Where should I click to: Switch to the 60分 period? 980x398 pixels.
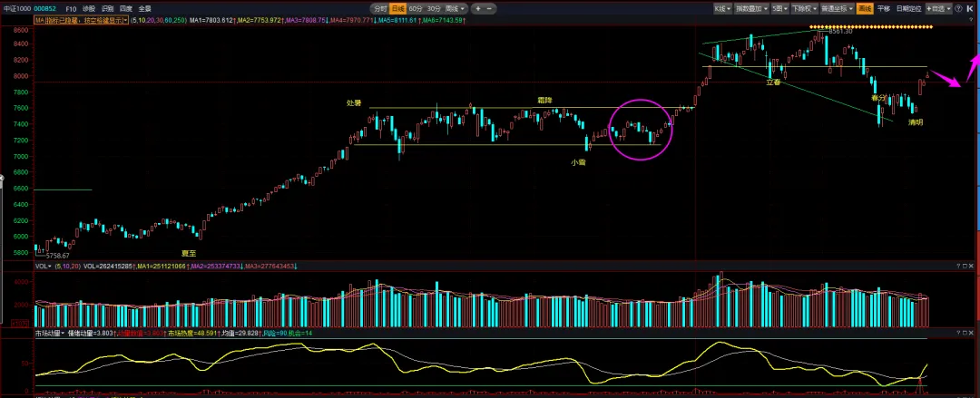[x=416, y=9]
